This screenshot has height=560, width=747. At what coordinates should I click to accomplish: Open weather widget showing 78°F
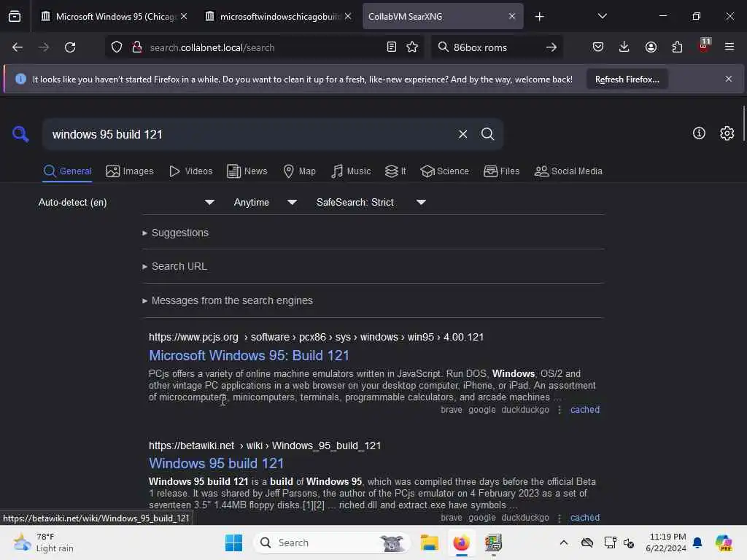[x=43, y=542]
